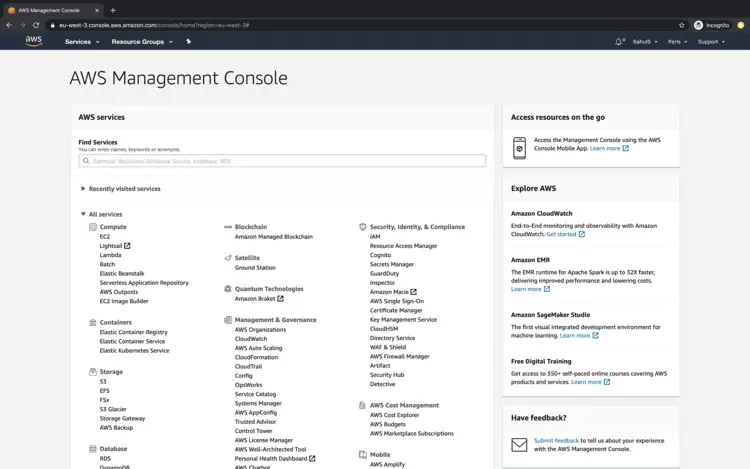Open the AWS Cost Explorer link
750x469 pixels.
point(395,415)
